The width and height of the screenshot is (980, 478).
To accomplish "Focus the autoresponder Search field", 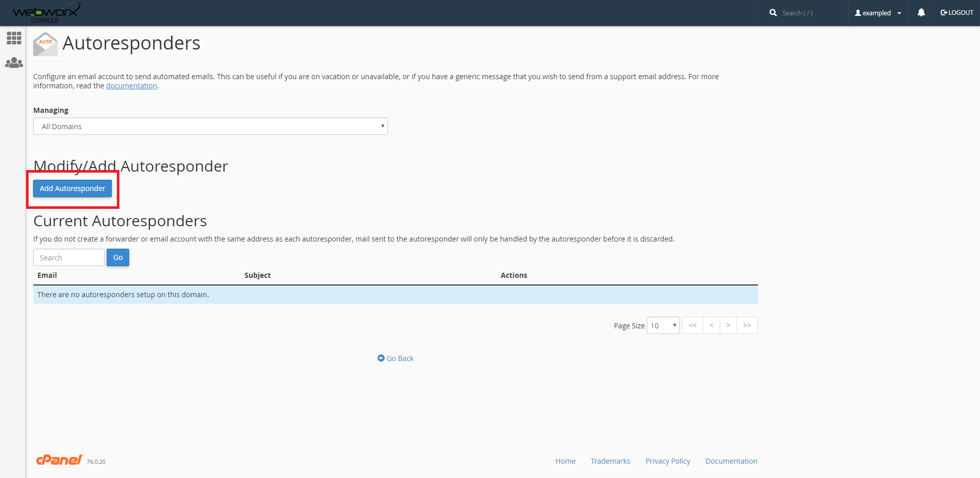I will point(69,258).
